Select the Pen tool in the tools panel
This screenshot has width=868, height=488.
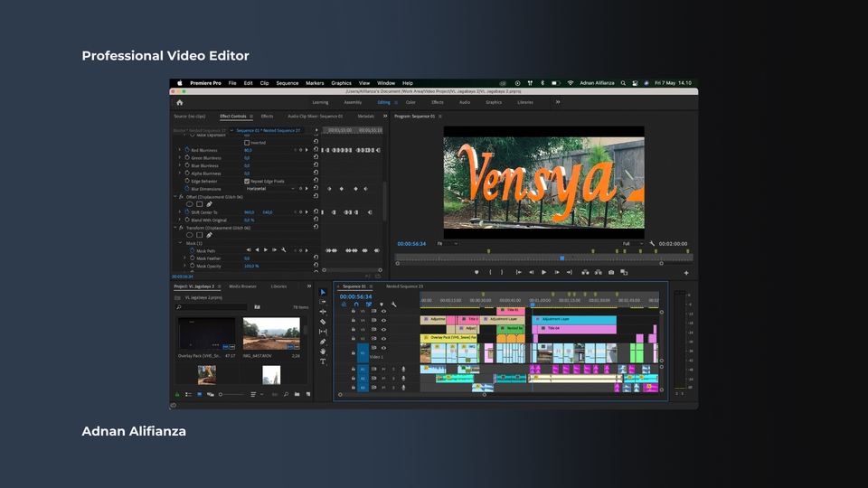tap(323, 342)
